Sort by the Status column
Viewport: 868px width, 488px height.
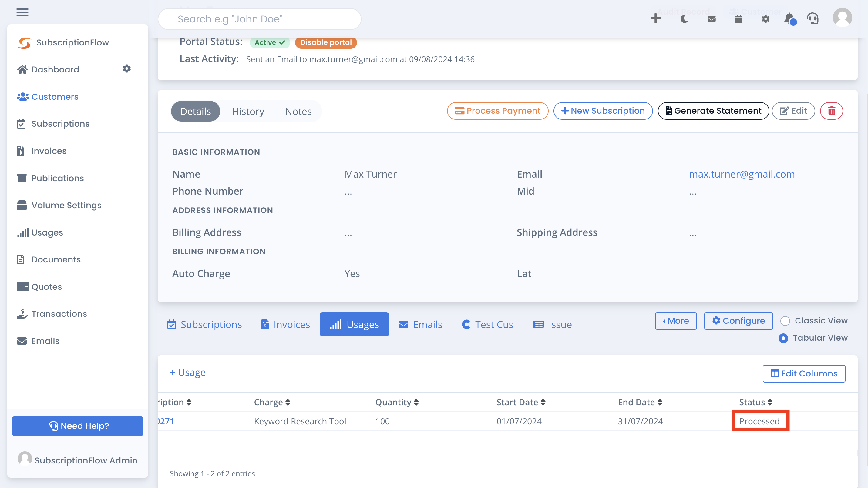[755, 402]
